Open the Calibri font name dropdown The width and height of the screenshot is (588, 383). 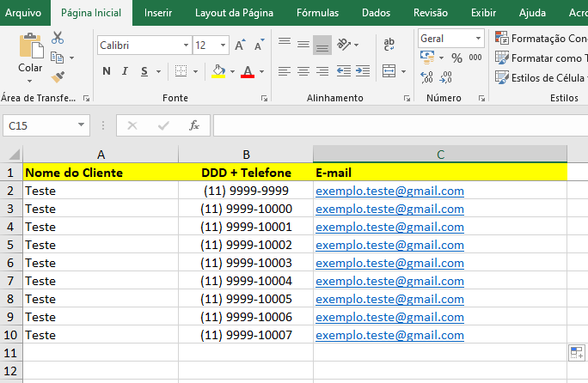[186, 45]
